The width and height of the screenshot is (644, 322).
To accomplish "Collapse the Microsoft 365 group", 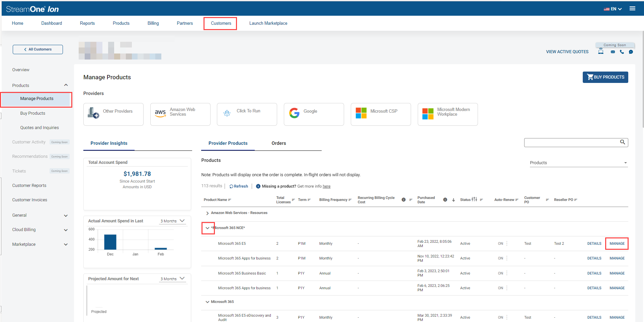I will pyautogui.click(x=208, y=302).
